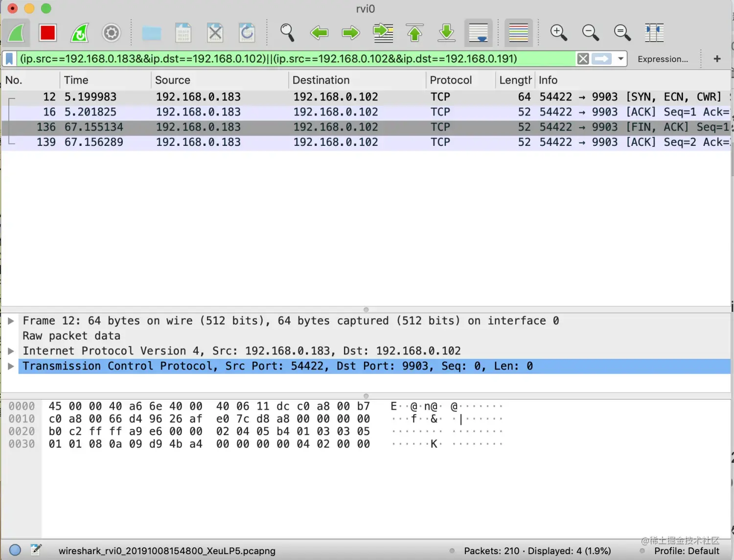734x560 pixels.
Task: Sort by the Destination column header
Action: tap(357, 80)
